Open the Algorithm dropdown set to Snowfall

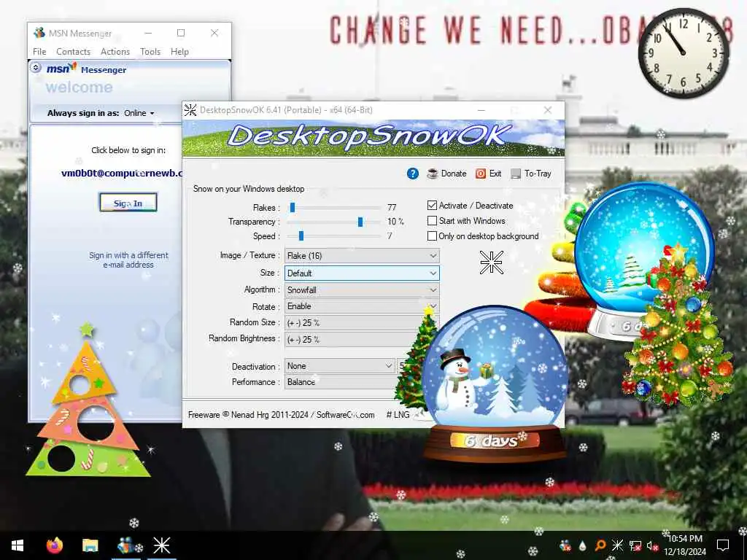[362, 289]
